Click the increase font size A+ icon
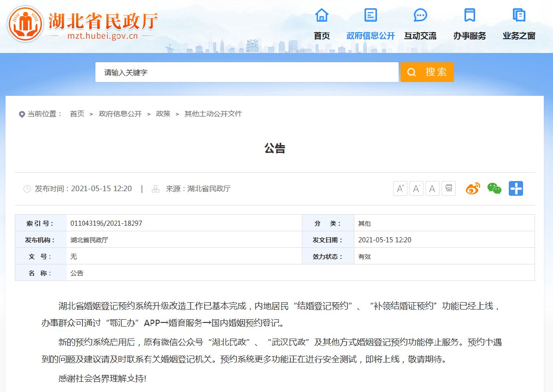The width and height of the screenshot is (553, 392). [400, 188]
